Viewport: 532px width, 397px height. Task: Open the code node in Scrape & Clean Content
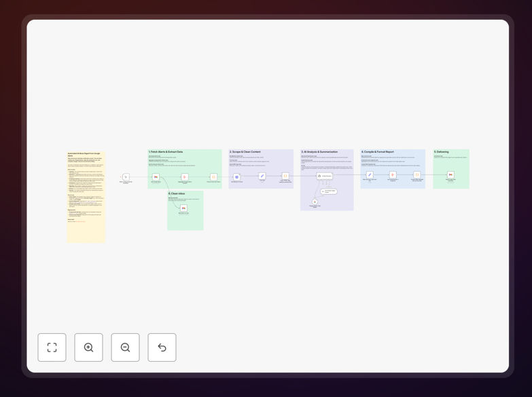(285, 176)
